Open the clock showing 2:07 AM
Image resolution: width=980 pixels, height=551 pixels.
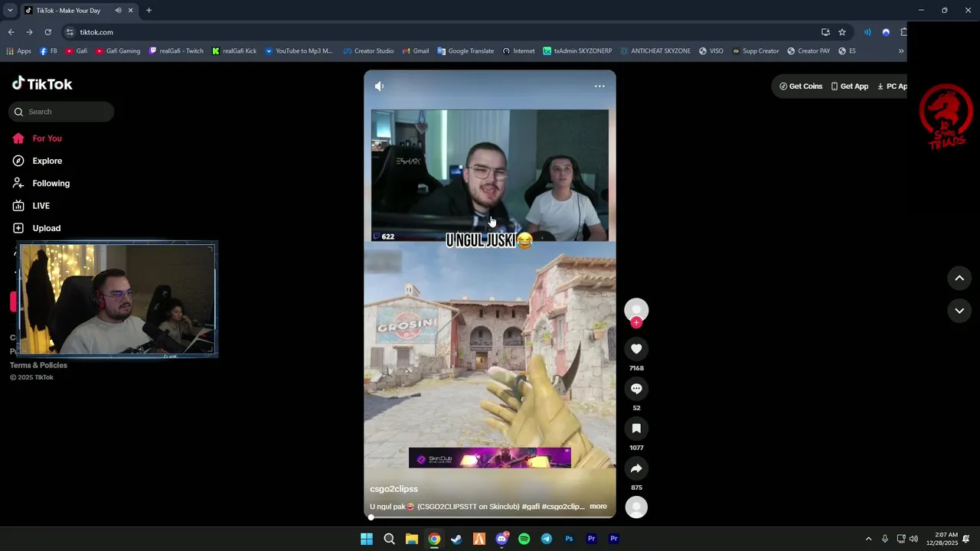[942, 539]
